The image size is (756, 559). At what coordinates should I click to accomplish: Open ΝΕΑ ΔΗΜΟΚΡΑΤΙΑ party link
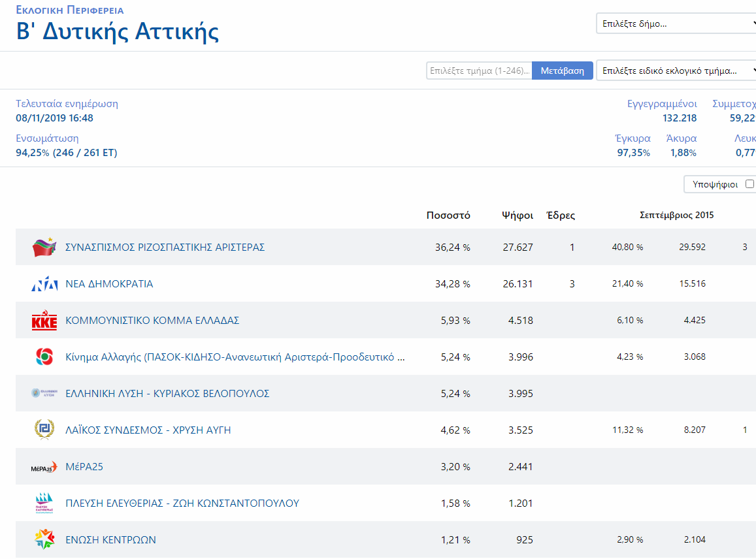(x=109, y=284)
